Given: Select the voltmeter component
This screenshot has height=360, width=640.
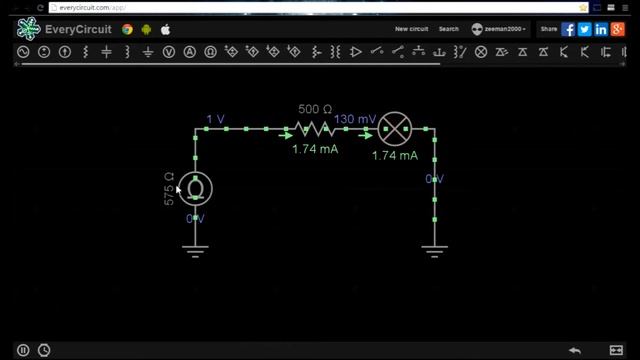Looking at the screenshot, I should click(x=169, y=52).
